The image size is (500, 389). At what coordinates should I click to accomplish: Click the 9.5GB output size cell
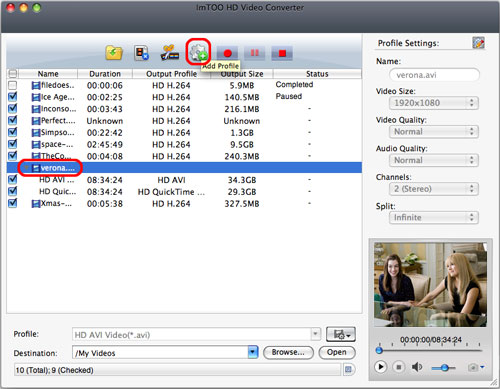pyautogui.click(x=242, y=145)
